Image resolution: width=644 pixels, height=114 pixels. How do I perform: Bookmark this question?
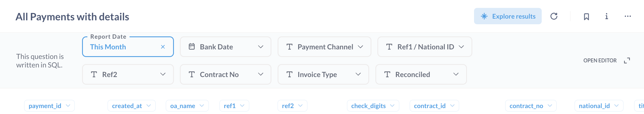[586, 17]
